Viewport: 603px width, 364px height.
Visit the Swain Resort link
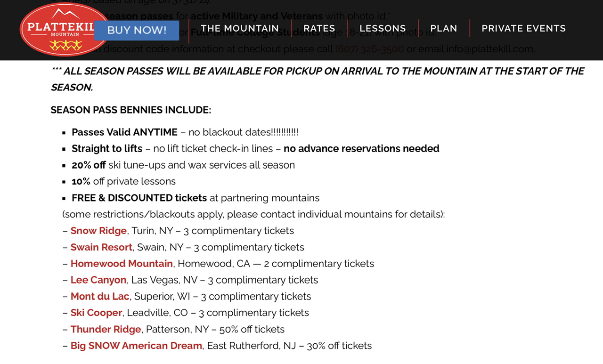pyautogui.click(x=101, y=247)
